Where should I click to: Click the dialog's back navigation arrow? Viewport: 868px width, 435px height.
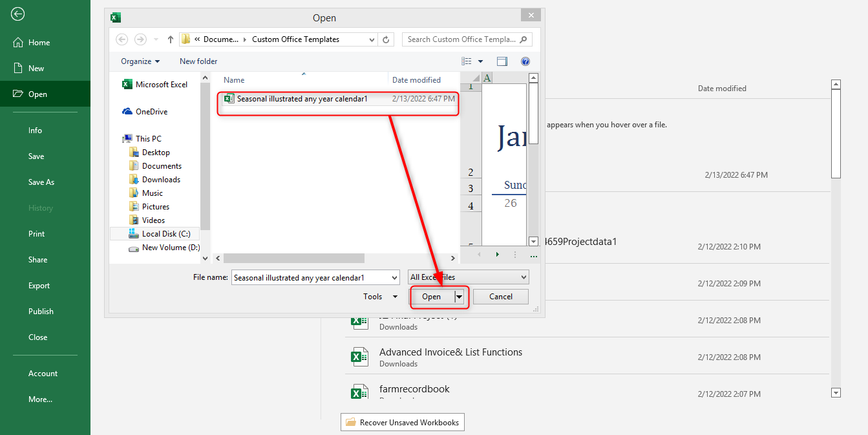(122, 39)
